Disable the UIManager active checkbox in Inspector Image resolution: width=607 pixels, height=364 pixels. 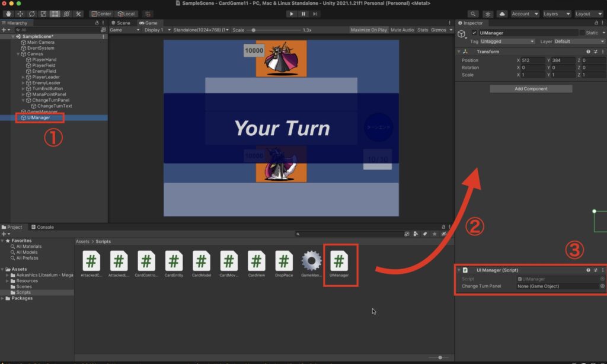(x=474, y=33)
